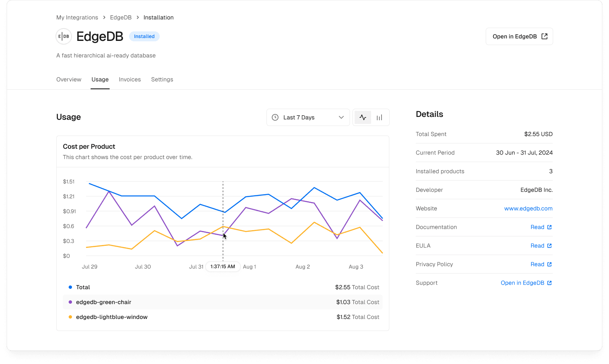Click external link icon beside Privacy Policy Read
Viewport: 609px width, 364px height.
tap(549, 264)
